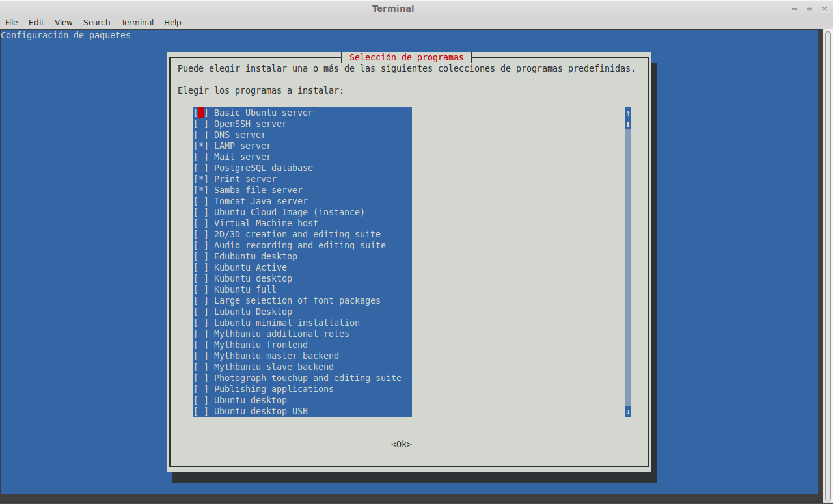
Task: Uncheck the Print server option
Action: [201, 179]
